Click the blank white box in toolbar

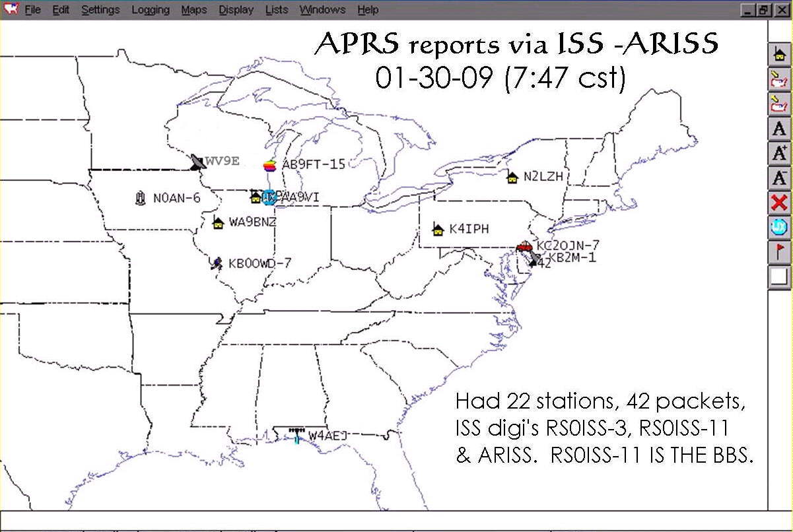coord(779,276)
